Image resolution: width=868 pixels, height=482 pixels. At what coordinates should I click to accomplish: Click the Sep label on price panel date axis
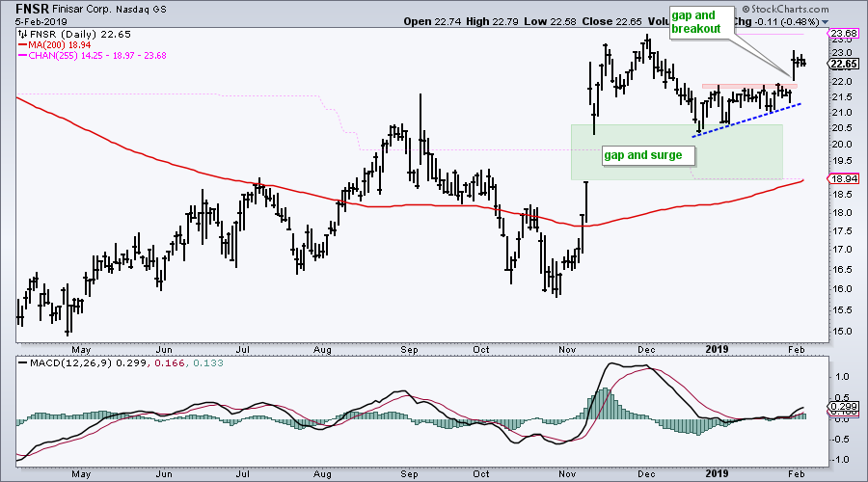pos(409,349)
